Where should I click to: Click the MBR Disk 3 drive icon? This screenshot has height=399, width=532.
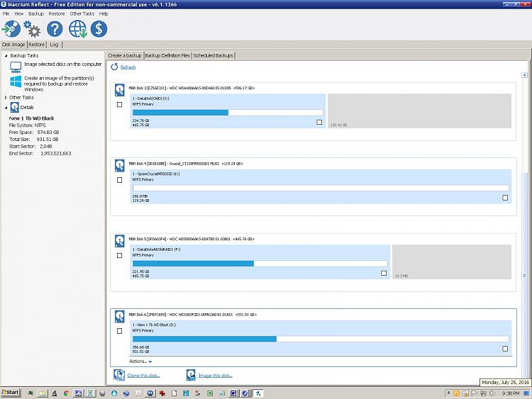click(119, 90)
